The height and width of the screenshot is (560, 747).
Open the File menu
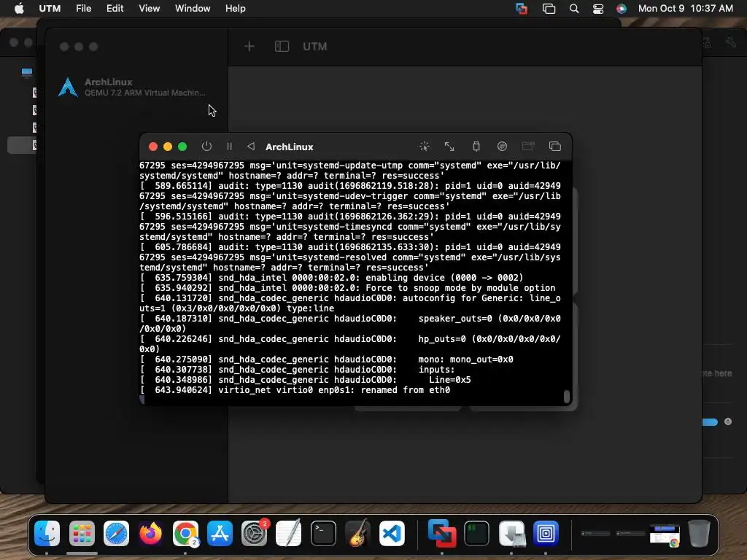coord(83,8)
